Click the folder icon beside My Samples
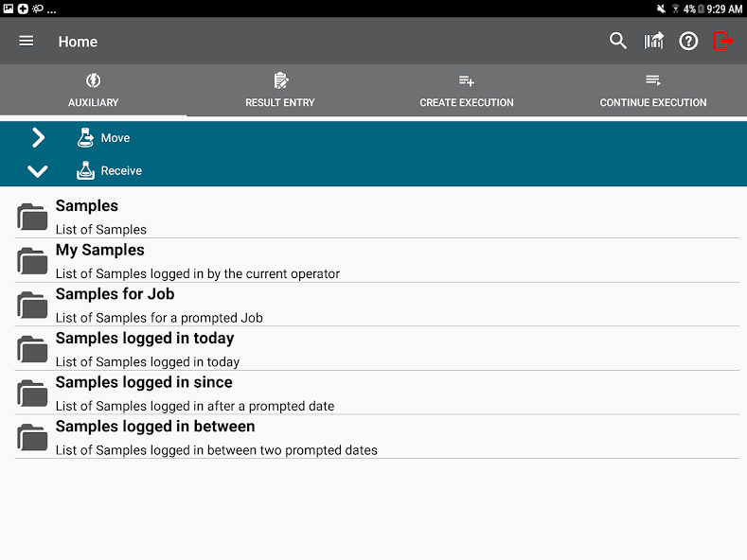The width and height of the screenshot is (747, 560). [33, 261]
